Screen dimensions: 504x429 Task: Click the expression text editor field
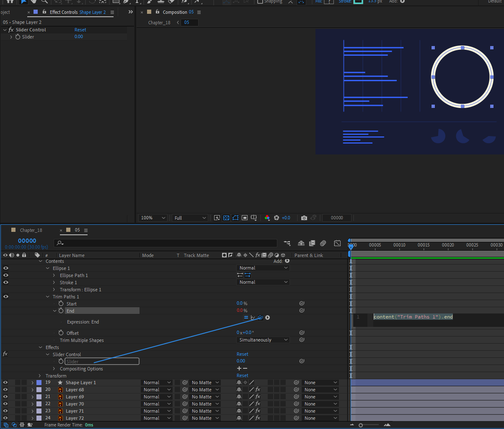coord(436,320)
